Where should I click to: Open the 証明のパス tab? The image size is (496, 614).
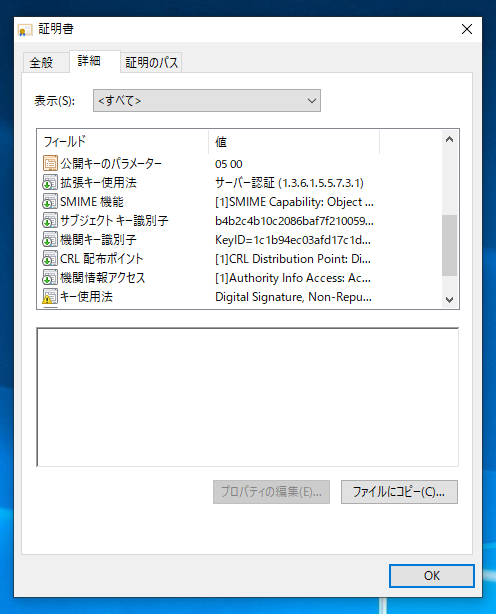coord(152,63)
